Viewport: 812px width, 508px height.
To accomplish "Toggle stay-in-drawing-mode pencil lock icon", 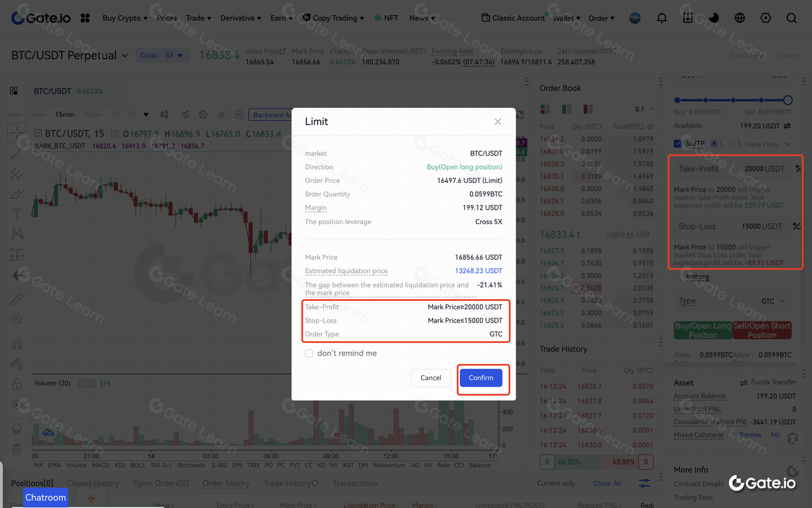I will point(17,364).
